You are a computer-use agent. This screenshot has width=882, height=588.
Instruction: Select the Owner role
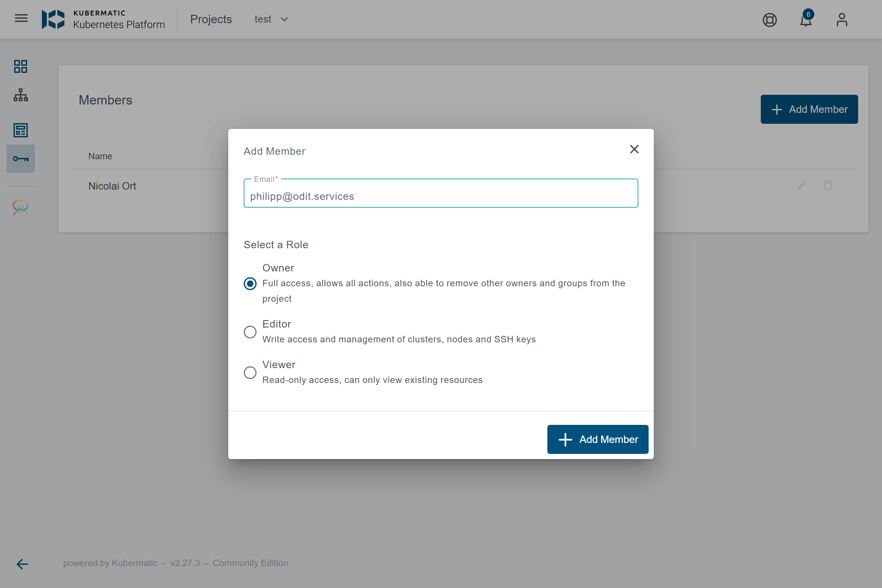pyautogui.click(x=250, y=283)
